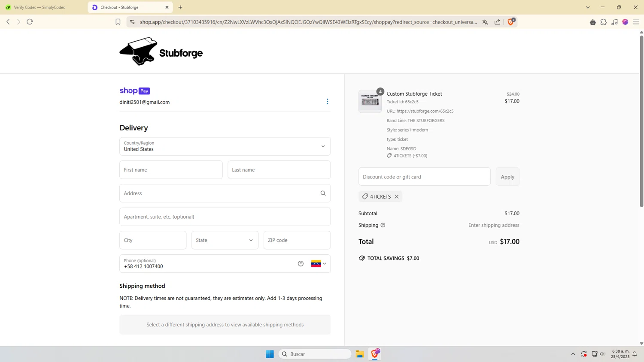Click the crossed-out $24.00 price
The height and width of the screenshot is (362, 644).
tap(513, 94)
